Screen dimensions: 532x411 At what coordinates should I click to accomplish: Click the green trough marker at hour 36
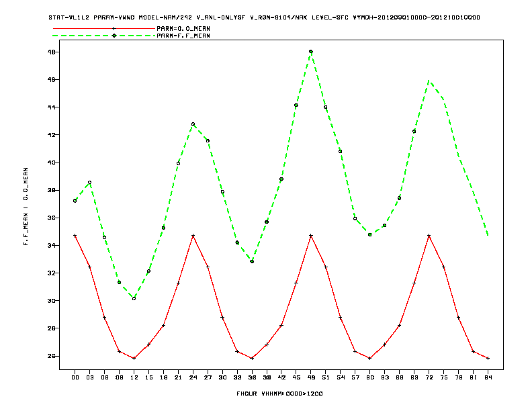[252, 261]
